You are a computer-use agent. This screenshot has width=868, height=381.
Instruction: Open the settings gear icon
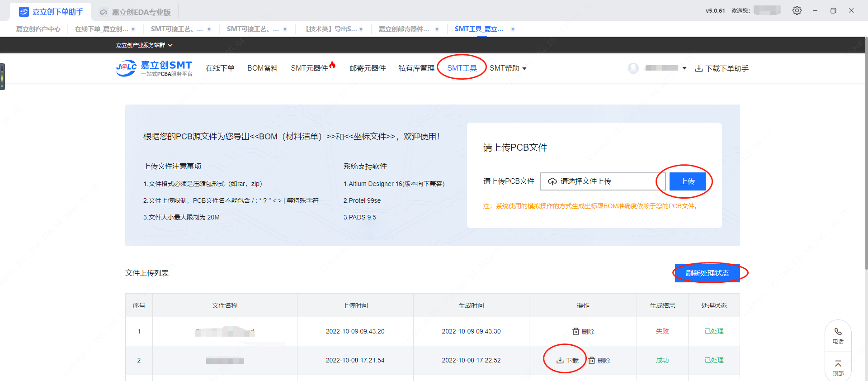[797, 10]
